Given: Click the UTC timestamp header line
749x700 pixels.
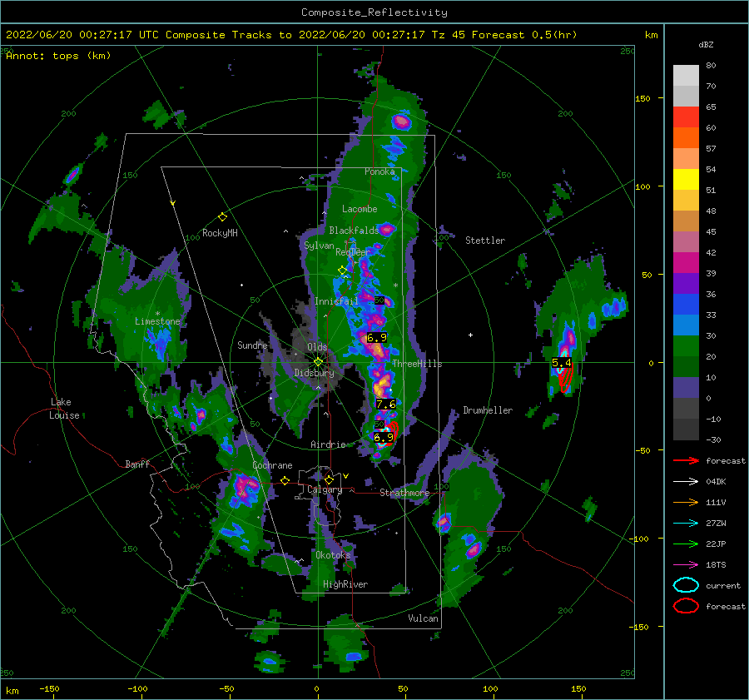Looking at the screenshot, I should 291,35.
